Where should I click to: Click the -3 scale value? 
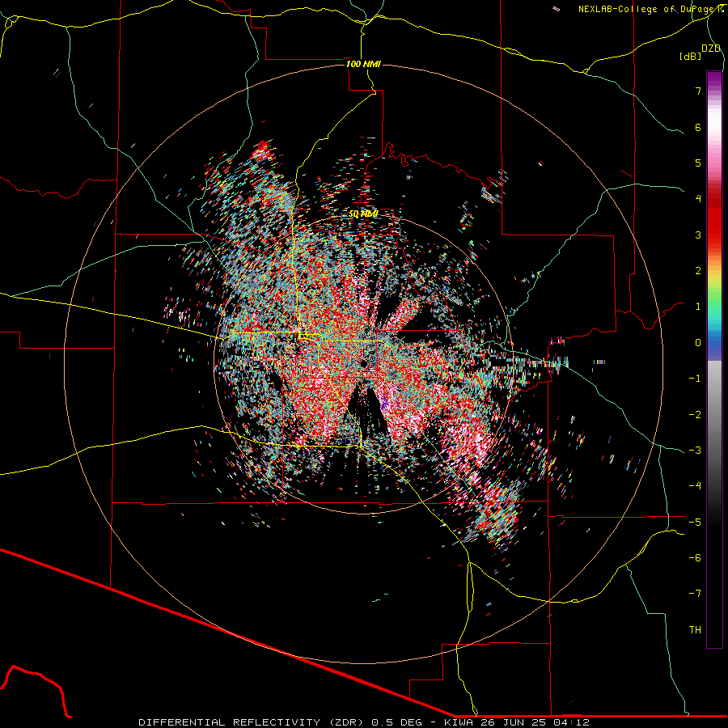pyautogui.click(x=695, y=451)
